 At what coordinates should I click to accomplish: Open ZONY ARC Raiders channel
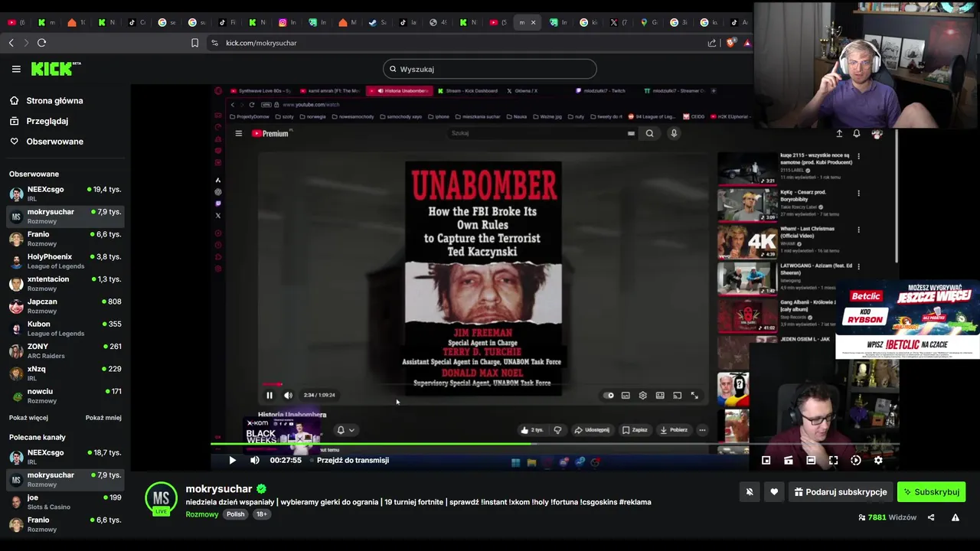point(65,350)
